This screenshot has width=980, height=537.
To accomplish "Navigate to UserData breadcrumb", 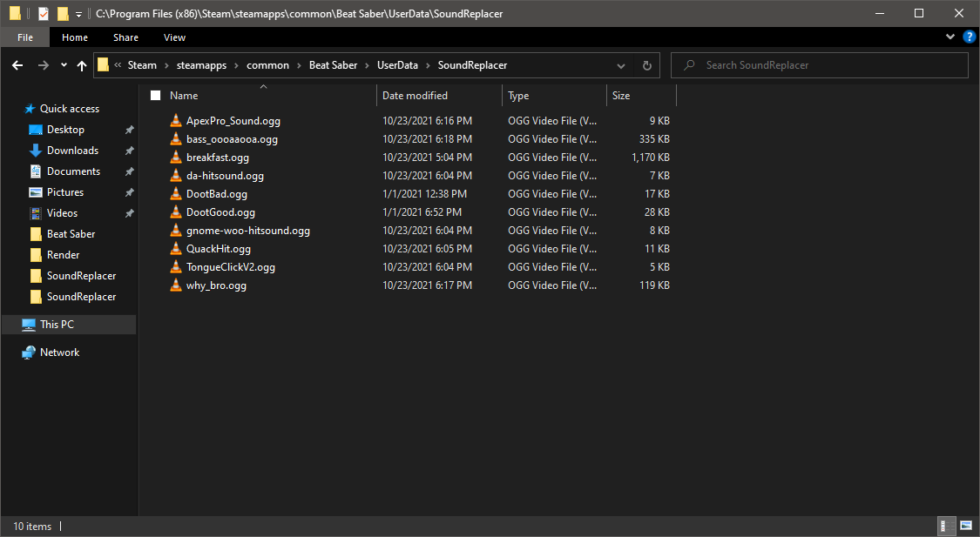I will pos(397,65).
